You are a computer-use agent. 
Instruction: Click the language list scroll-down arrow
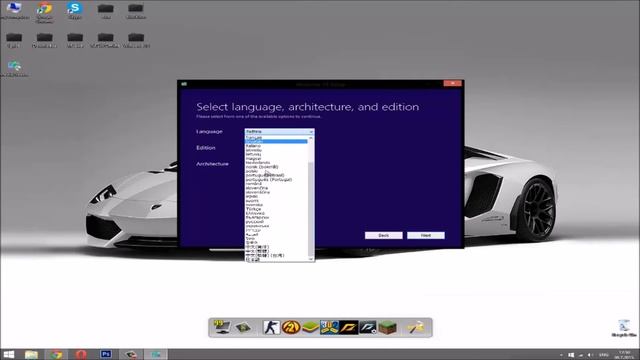point(311,259)
